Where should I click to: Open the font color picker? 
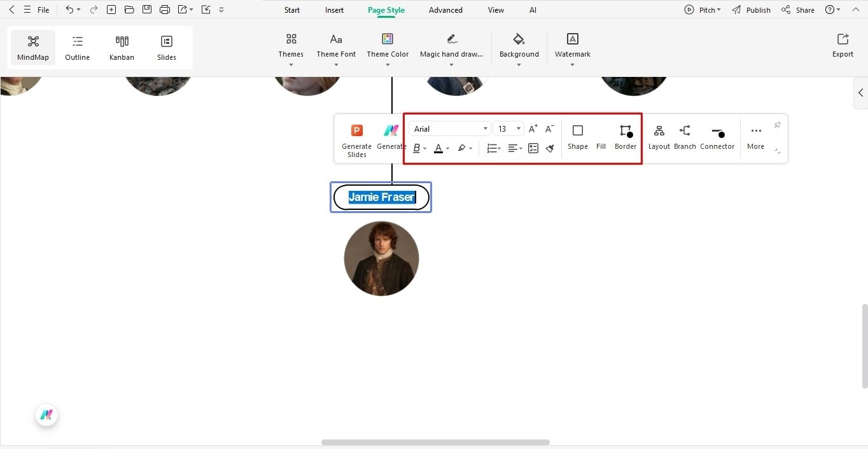coord(440,148)
